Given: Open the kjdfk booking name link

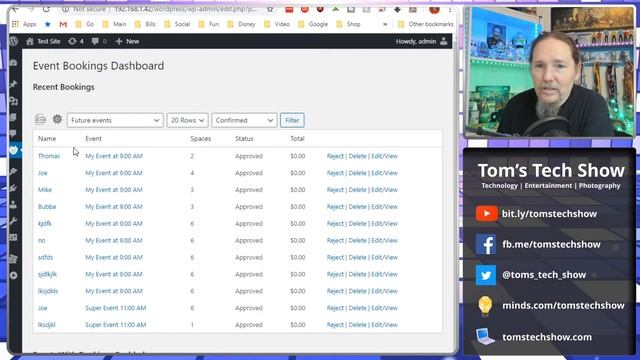Looking at the screenshot, I should (x=45, y=224).
